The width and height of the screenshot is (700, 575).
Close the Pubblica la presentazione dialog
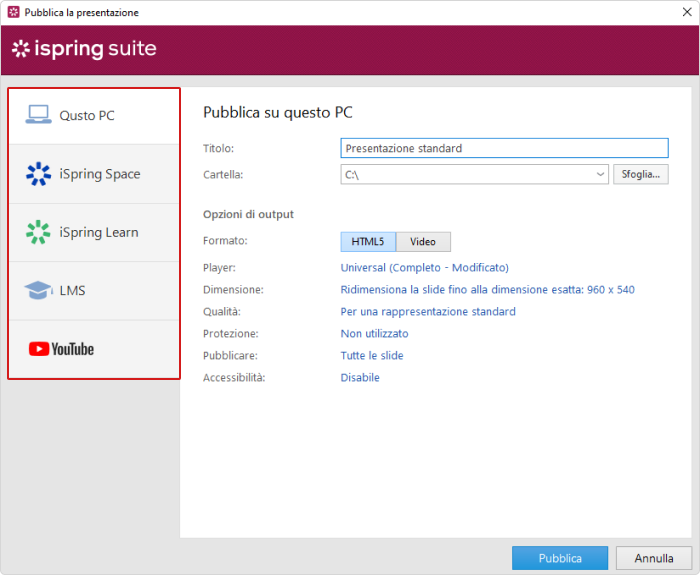[687, 12]
